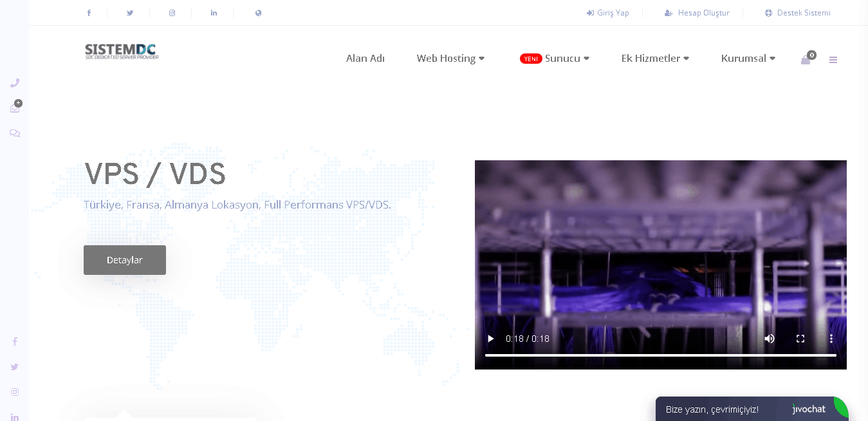Click the SistemDC logo
868x421 pixels.
122,51
